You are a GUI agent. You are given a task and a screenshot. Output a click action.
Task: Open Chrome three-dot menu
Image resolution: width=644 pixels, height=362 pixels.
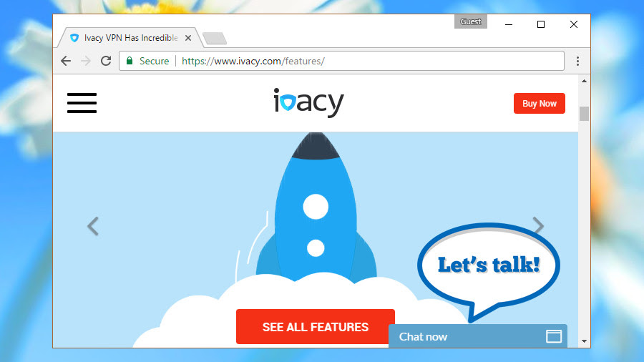(x=577, y=61)
